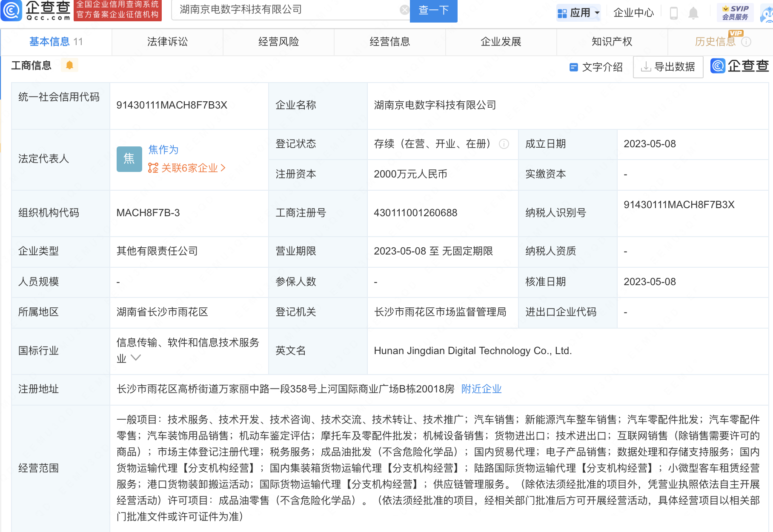Screen dimensions: 773x532
Task: Click 营业期限 value 2023-05-08 至 无固定期限
Action: pos(433,251)
